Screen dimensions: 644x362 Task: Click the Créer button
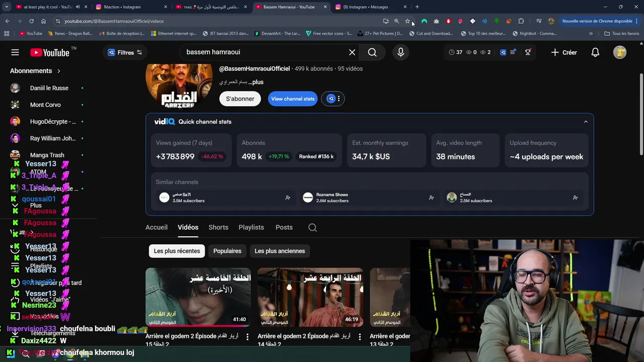pos(564,52)
